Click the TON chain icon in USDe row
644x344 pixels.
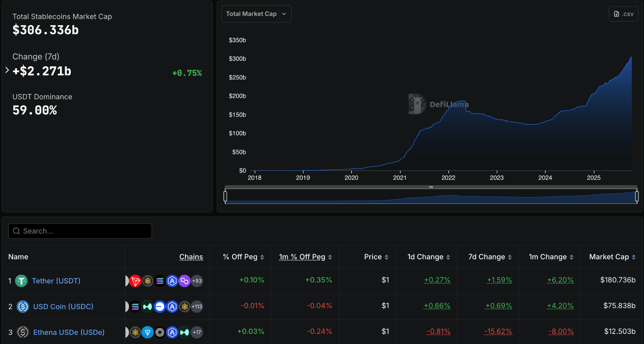pos(147,332)
